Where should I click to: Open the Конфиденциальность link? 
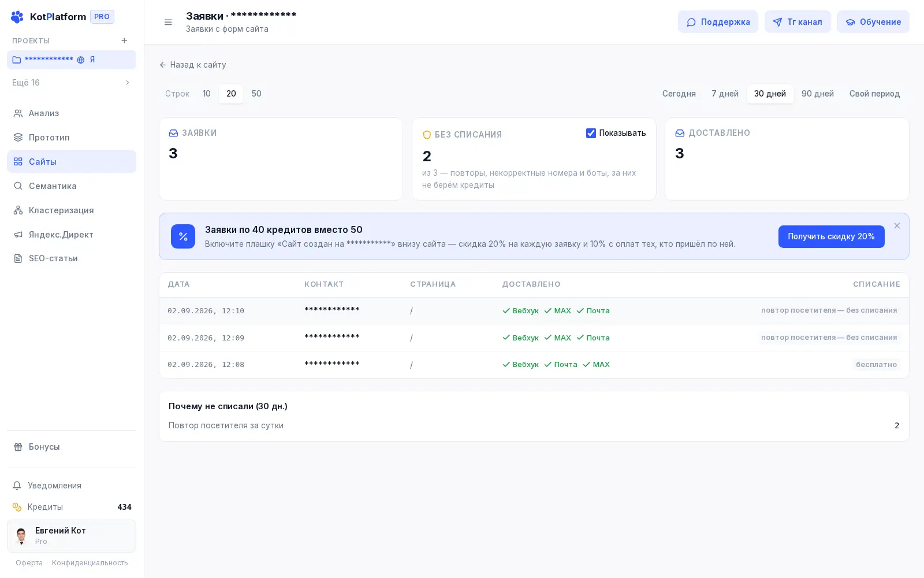point(90,563)
